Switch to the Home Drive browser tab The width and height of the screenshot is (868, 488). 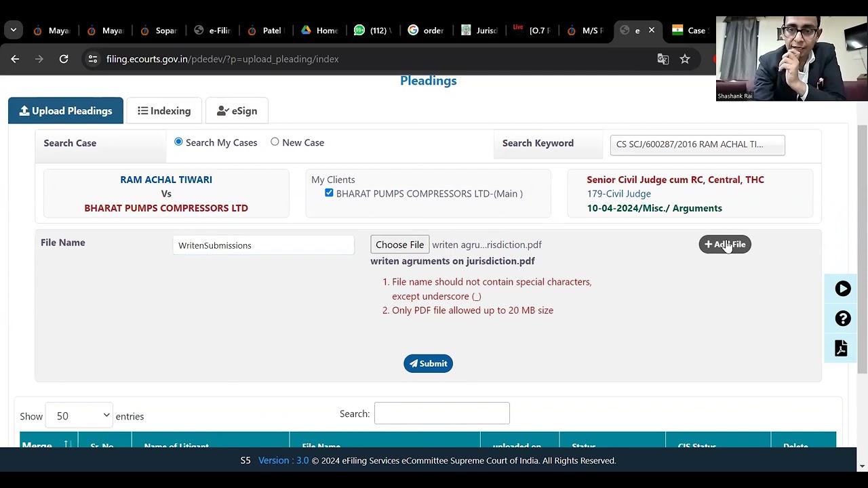click(319, 30)
